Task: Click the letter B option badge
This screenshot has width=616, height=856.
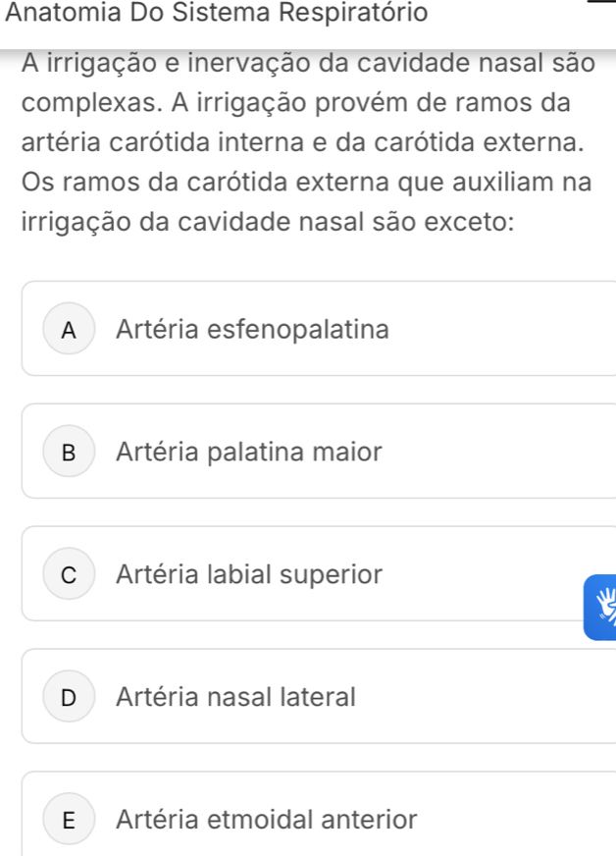Action: 69,454
